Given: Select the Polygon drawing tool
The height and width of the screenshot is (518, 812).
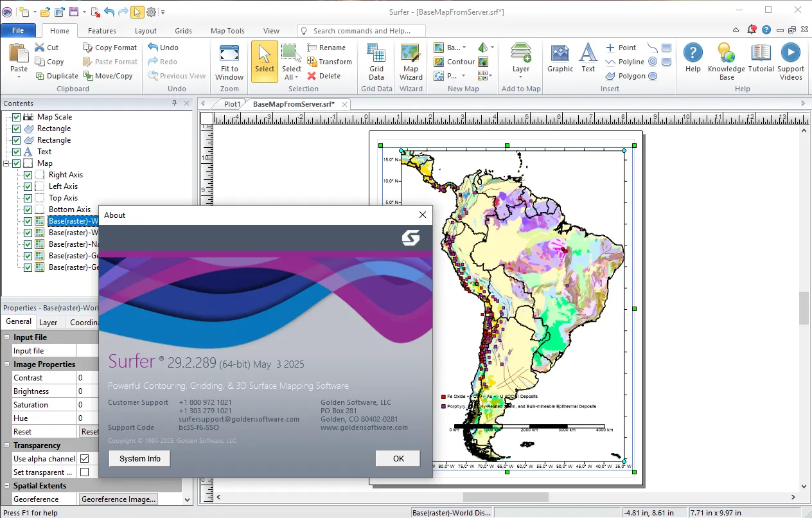Looking at the screenshot, I should pyautogui.click(x=624, y=76).
